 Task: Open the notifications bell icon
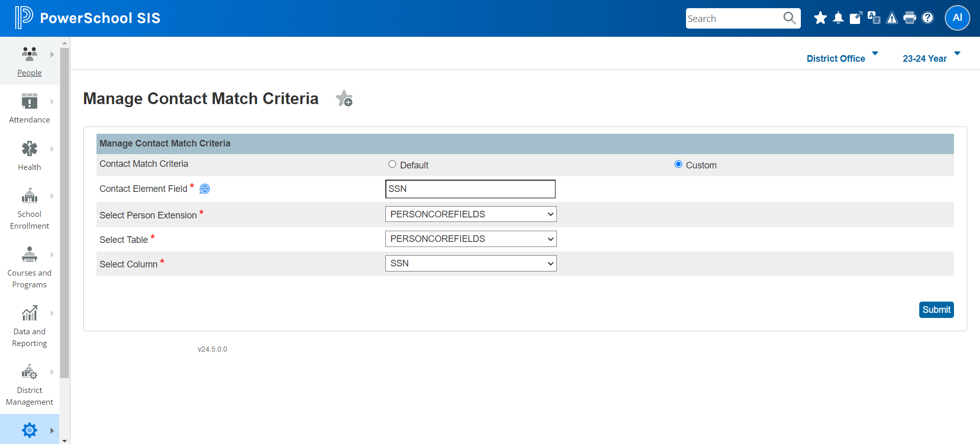tap(838, 18)
